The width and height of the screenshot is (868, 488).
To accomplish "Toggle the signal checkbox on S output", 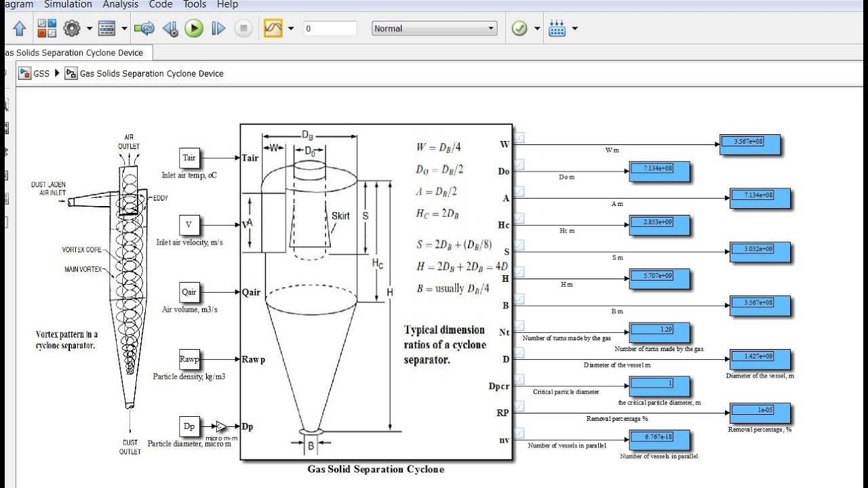I will tap(519, 245).
